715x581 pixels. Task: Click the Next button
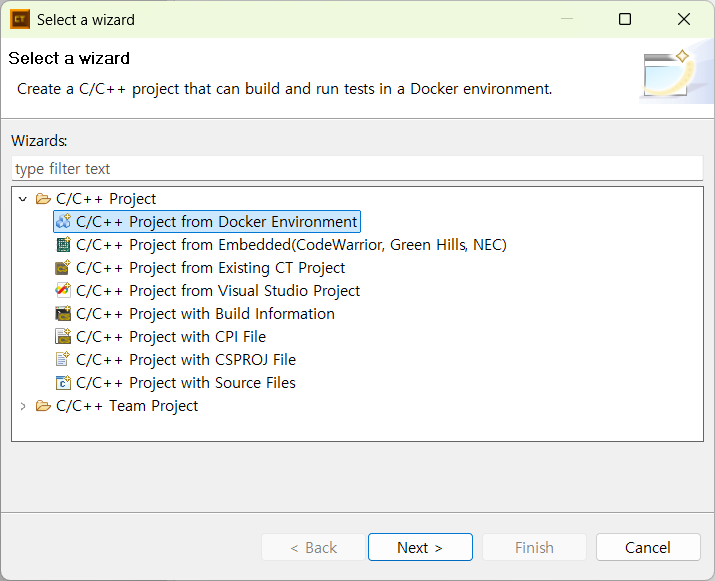click(x=420, y=547)
